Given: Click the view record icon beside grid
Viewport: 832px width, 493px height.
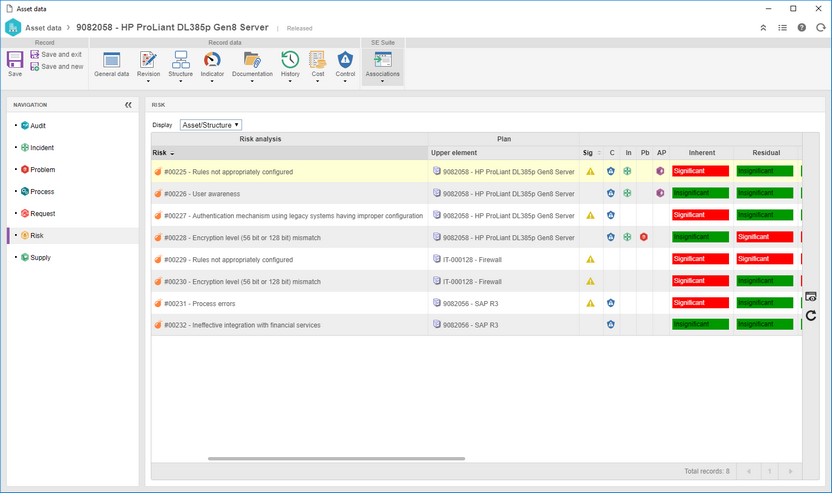Looking at the screenshot, I should coord(811,297).
